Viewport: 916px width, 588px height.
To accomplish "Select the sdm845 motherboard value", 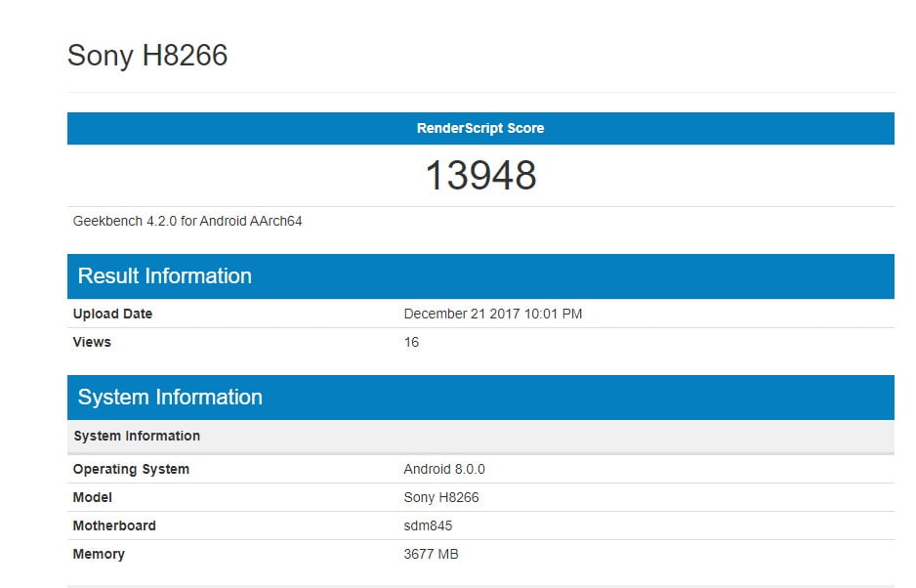I will pos(428,525).
